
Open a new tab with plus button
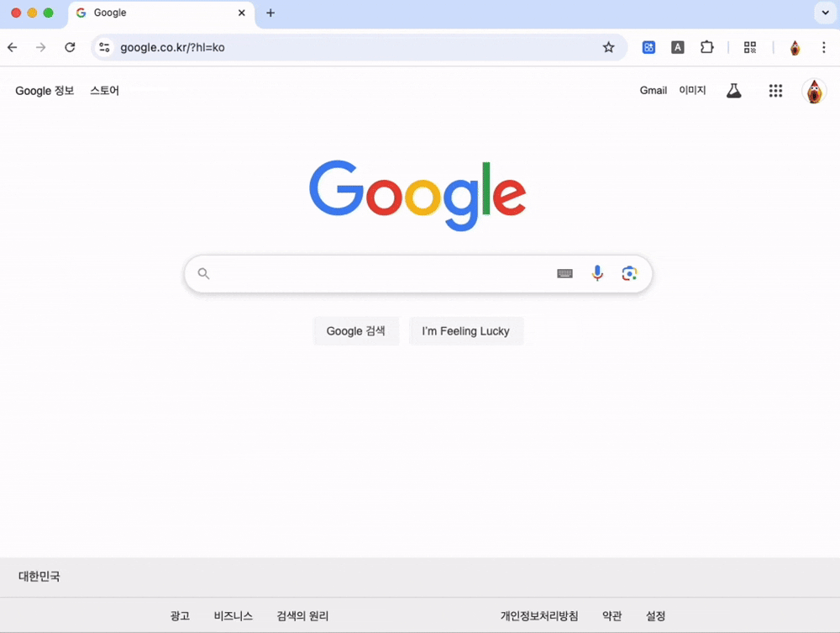[x=270, y=13]
